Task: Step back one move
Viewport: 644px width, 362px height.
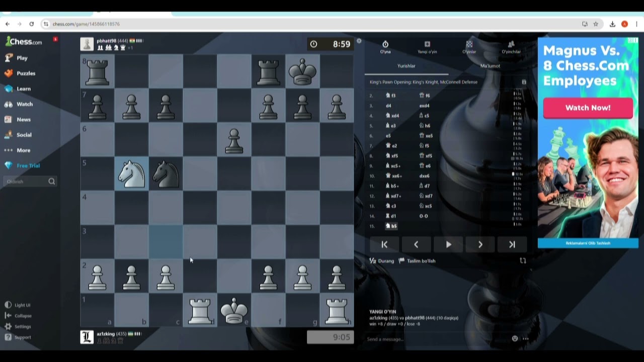Action: [x=416, y=244]
